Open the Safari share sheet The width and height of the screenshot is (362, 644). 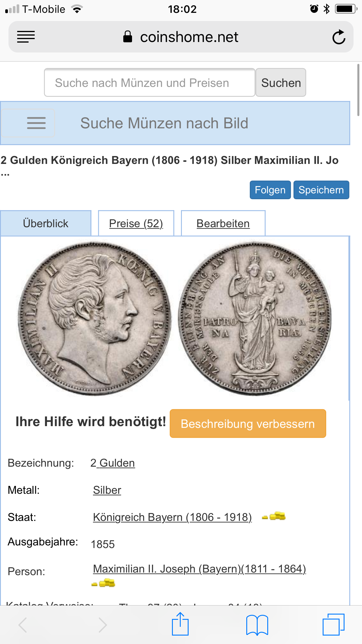coord(180,624)
